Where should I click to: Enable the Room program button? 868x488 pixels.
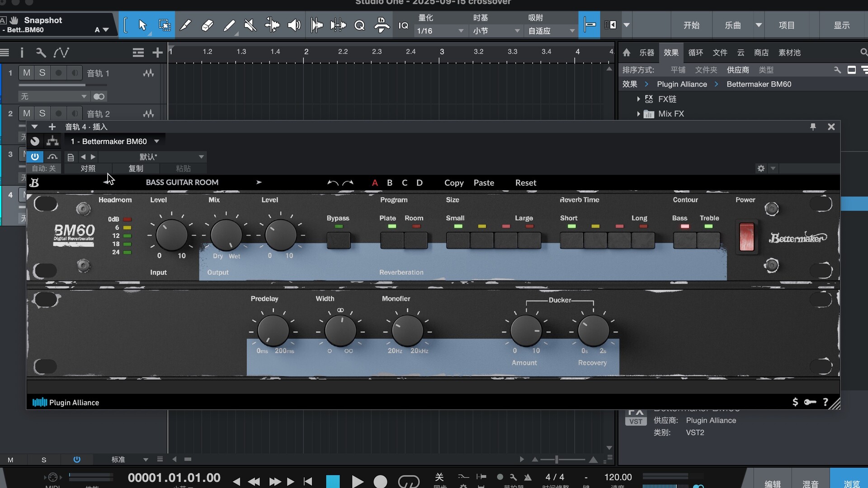point(416,240)
